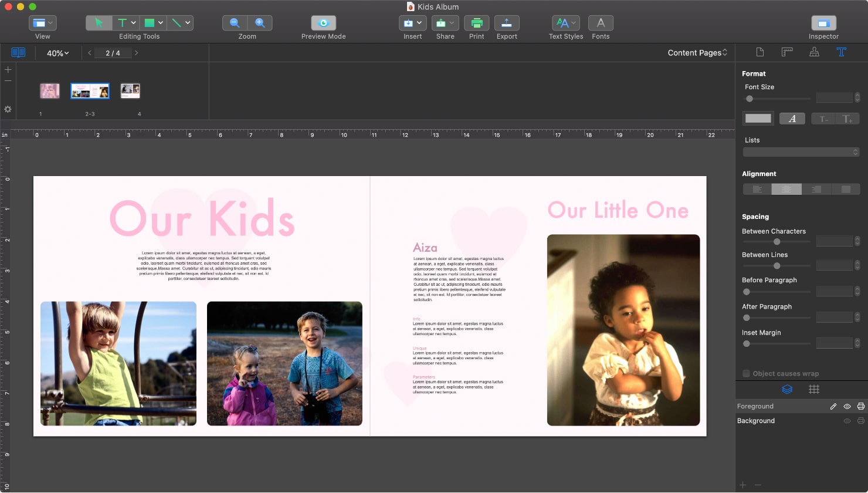Click the Between Characters stepper
Viewport: 868px width, 493px height.
tap(857, 241)
